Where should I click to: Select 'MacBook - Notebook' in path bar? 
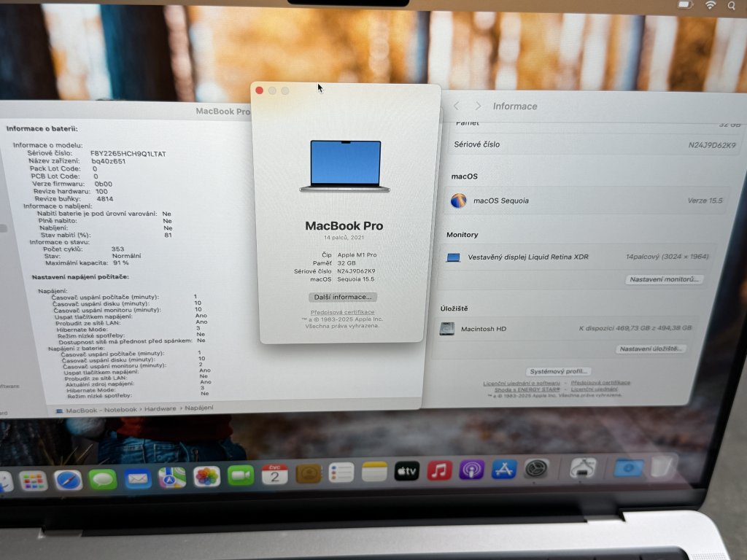point(101,410)
